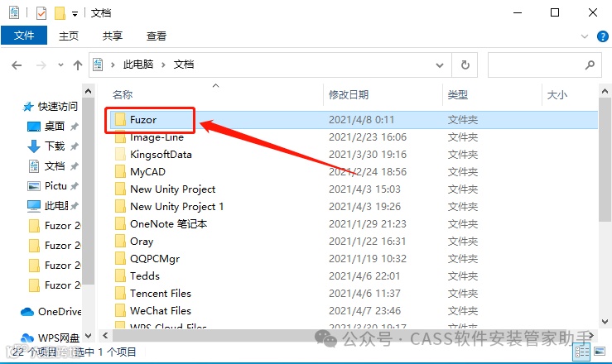Click the Oray folder icon
The height and width of the screenshot is (364, 612).
[x=120, y=242]
